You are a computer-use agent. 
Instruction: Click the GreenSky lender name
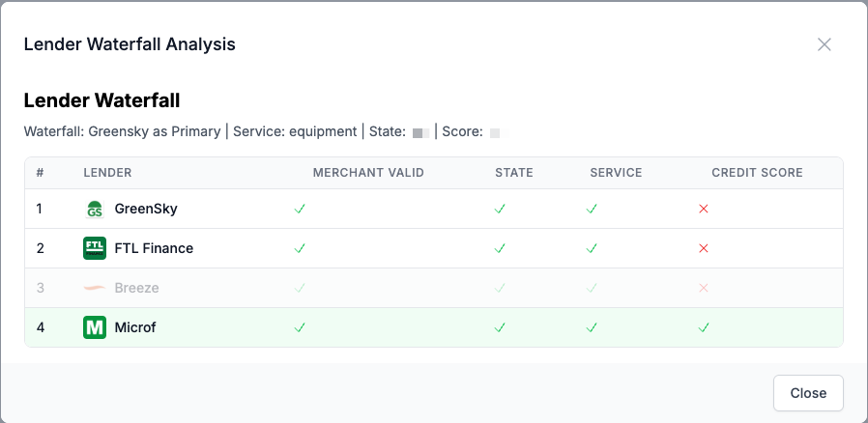[146, 209]
